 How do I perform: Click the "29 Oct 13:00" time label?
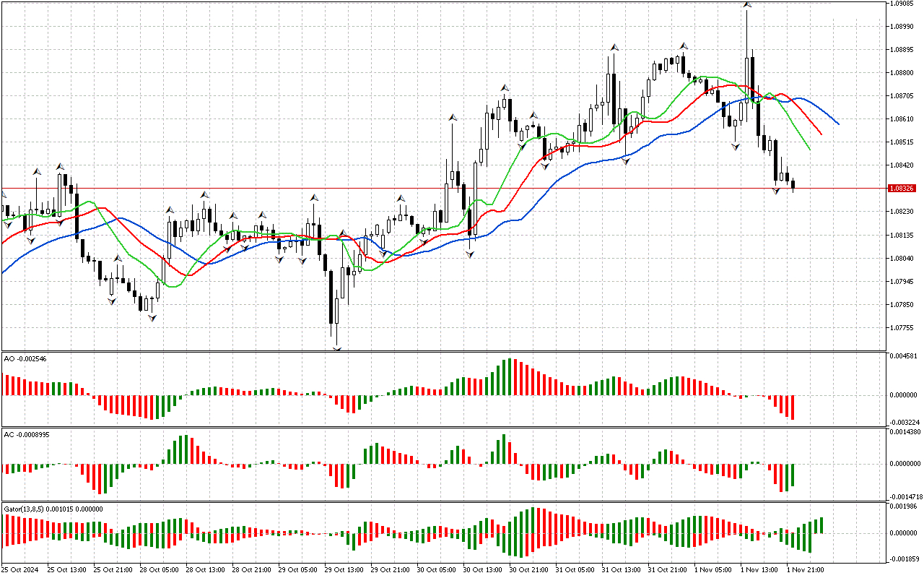343,570
